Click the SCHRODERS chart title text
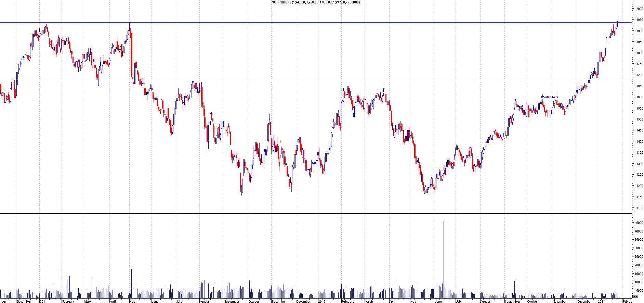Viewport: 644px width, 303px height. pyautogui.click(x=315, y=2)
